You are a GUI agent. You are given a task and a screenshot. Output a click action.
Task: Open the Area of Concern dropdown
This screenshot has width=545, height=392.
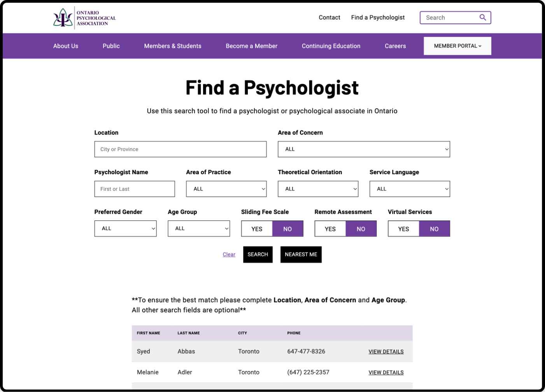click(364, 149)
